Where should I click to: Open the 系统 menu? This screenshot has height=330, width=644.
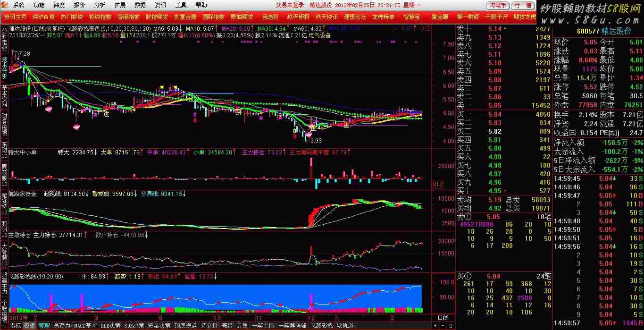(x=18, y=5)
